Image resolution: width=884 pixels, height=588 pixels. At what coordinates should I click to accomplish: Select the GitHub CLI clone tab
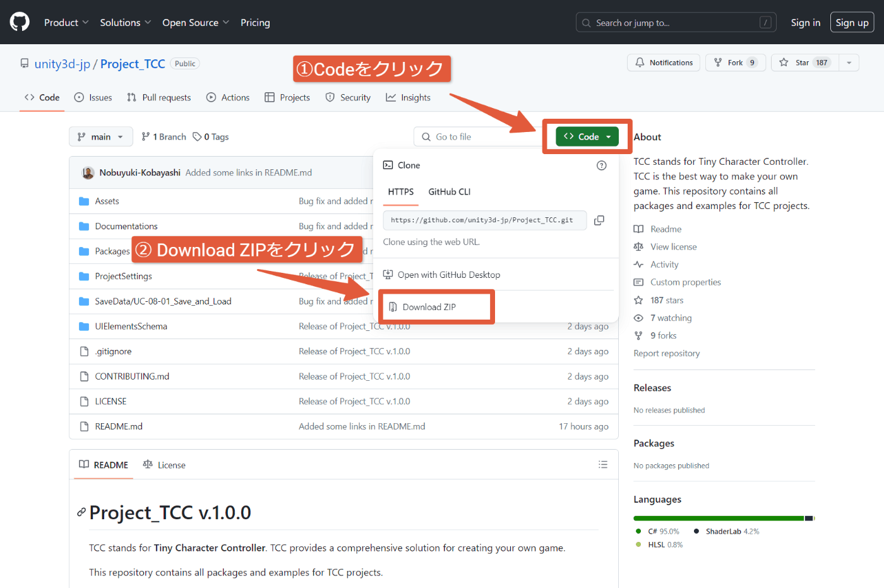[450, 192]
